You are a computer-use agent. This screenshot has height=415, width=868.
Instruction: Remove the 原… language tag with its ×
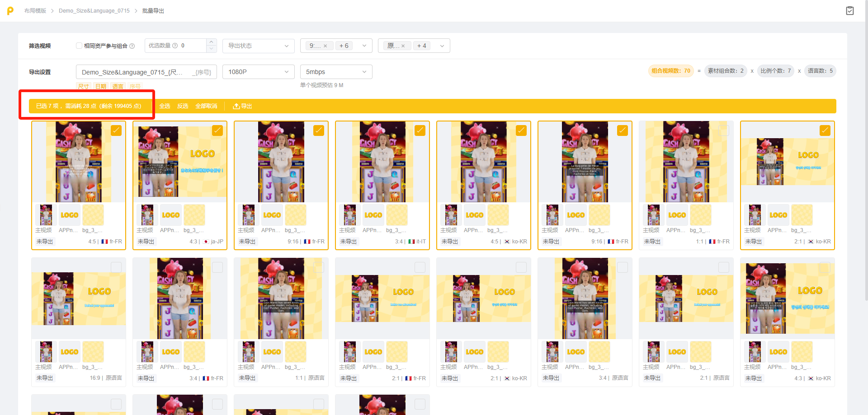tap(403, 46)
